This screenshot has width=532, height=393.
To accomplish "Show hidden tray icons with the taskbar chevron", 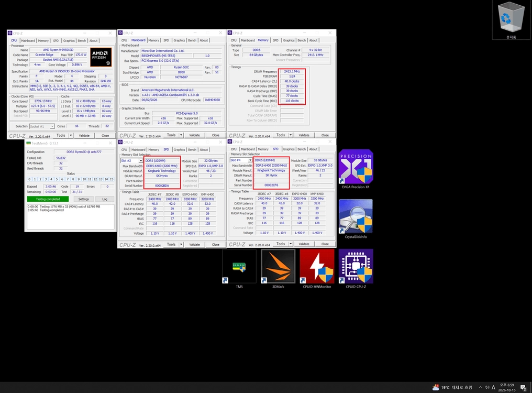I will (481, 387).
